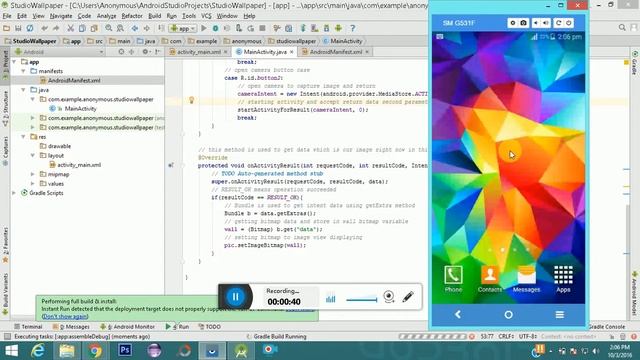Click the Redo arrow icon
Image resolution: width=640 pixels, height=360 pixels.
56,28
